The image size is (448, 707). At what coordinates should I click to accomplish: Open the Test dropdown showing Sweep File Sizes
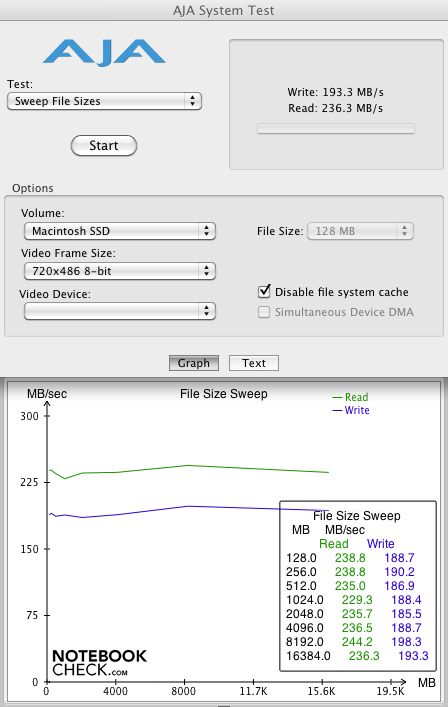pyautogui.click(x=104, y=101)
